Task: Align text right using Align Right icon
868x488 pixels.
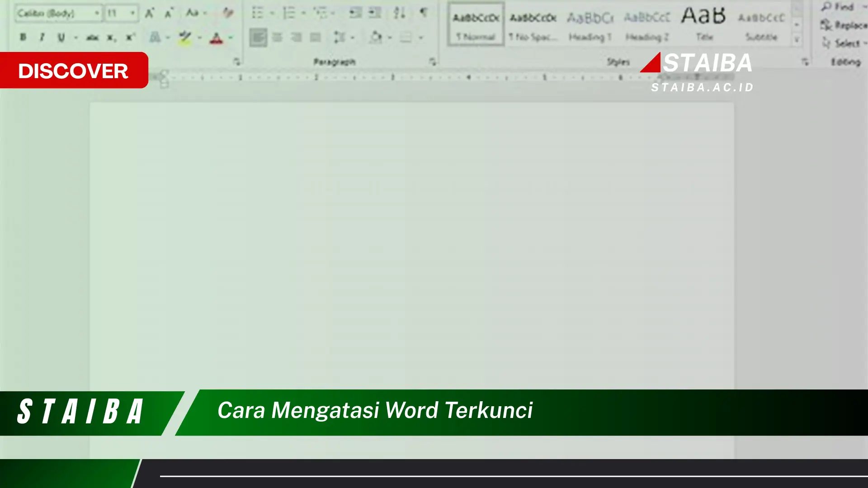Action: (x=297, y=37)
